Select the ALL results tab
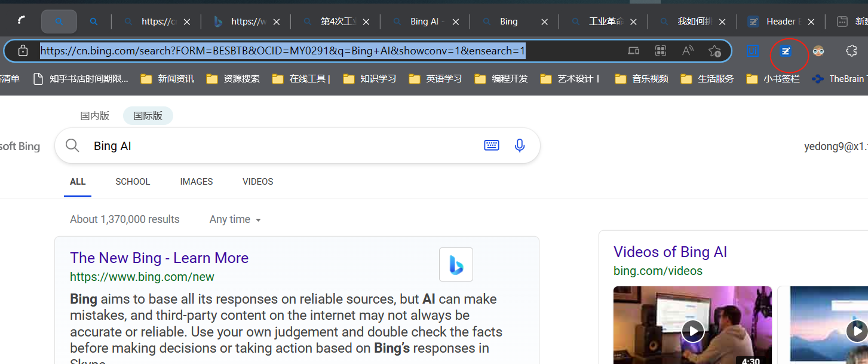 point(78,182)
